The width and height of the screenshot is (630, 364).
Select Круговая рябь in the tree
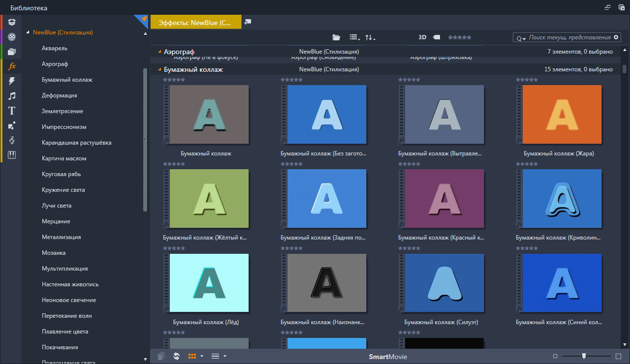62,174
